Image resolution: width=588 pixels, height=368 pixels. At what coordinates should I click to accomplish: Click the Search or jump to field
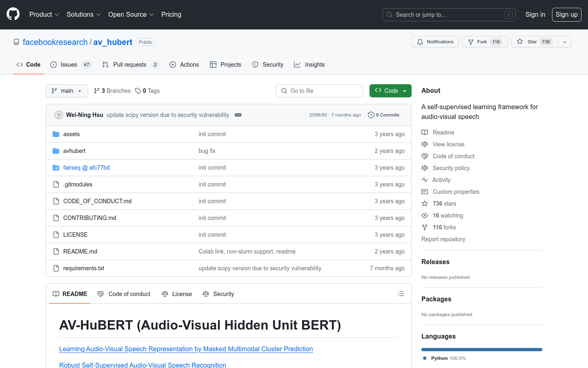coord(449,15)
